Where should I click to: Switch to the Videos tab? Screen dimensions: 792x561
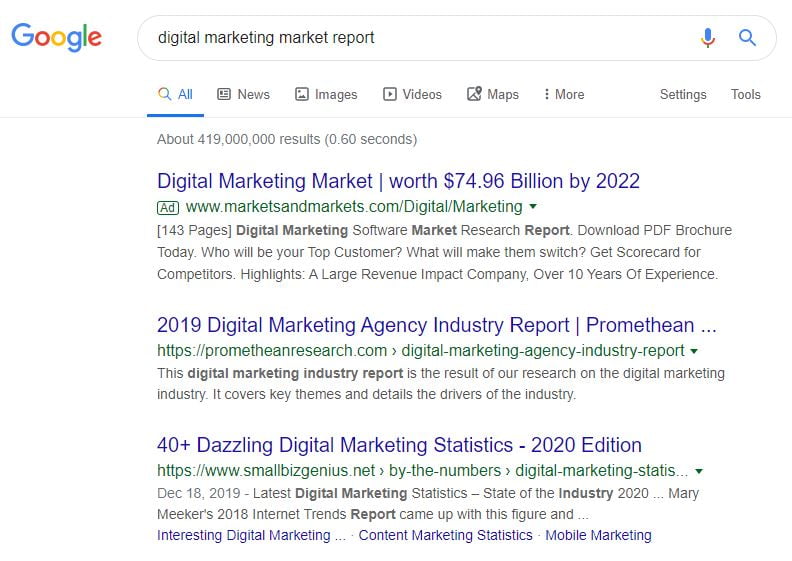[x=412, y=94]
